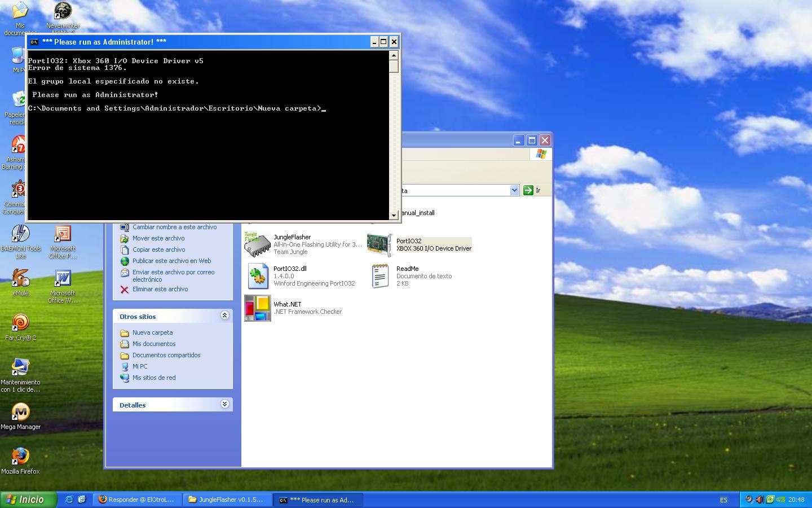The image size is (812, 508).
Task: Open the eMule desktop shortcut
Action: (20, 278)
